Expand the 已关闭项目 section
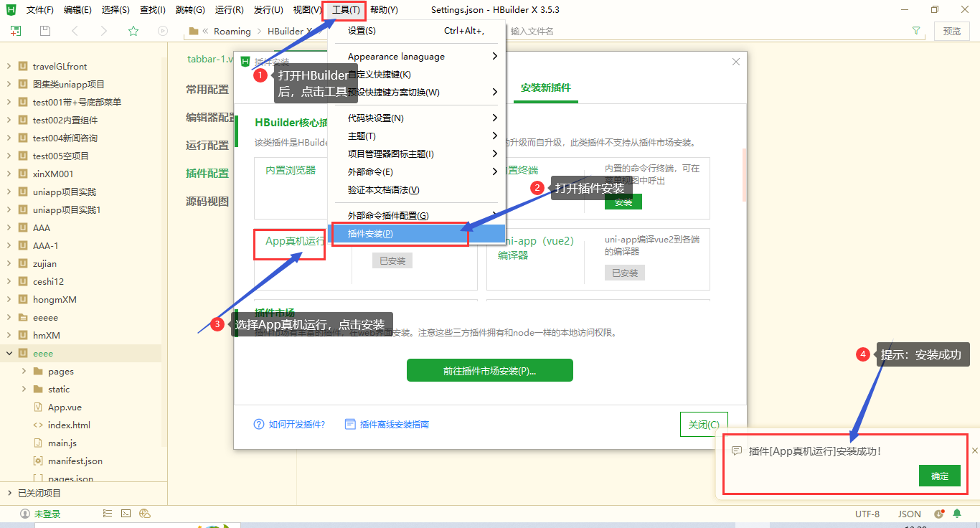 click(9, 493)
